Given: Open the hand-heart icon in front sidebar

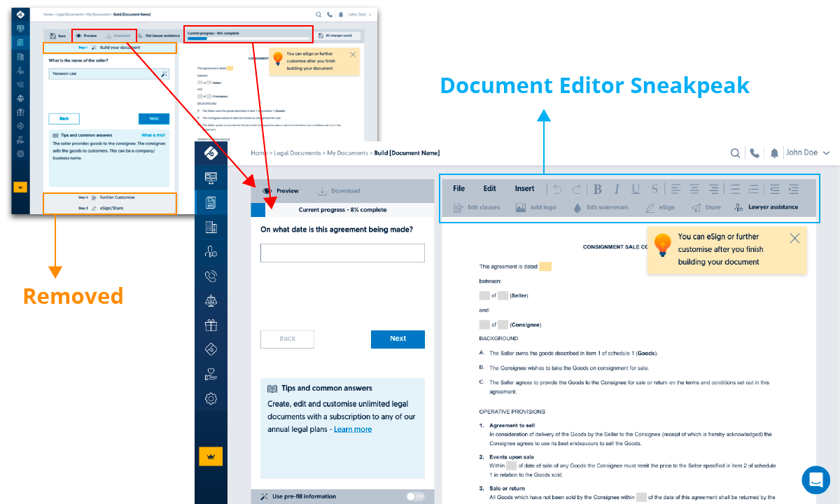Looking at the screenshot, I should click(211, 374).
